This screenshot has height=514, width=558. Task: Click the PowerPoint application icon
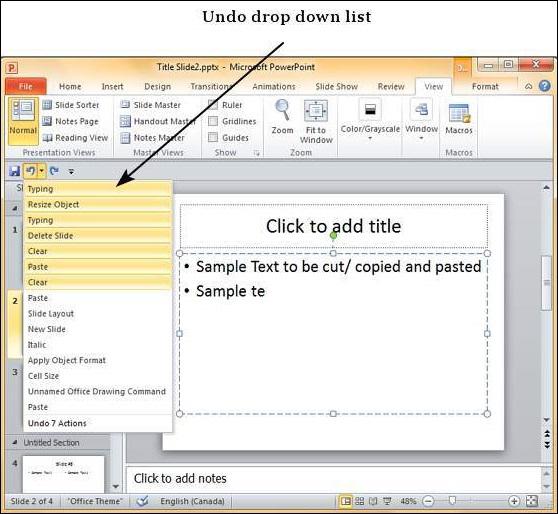pyautogui.click(x=12, y=68)
